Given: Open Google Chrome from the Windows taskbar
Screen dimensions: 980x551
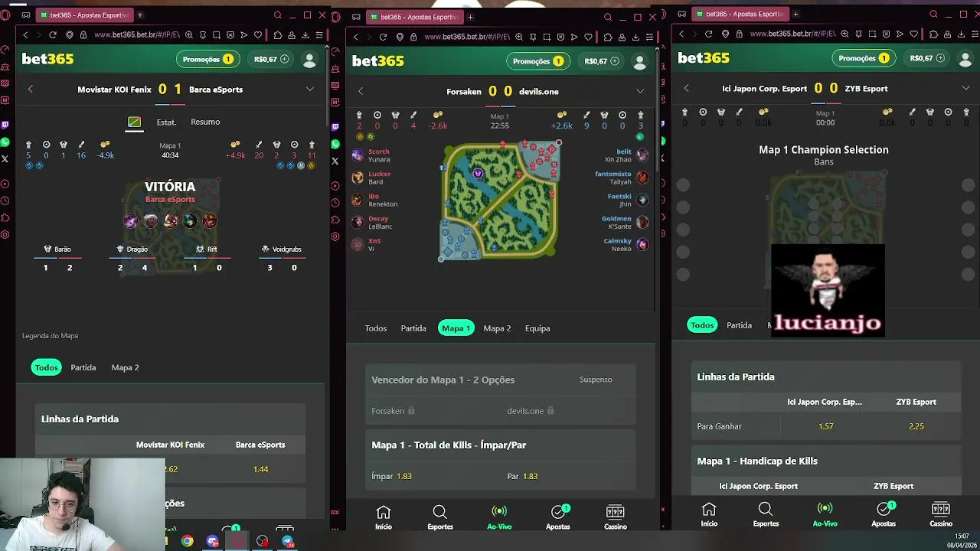Looking at the screenshot, I should click(187, 541).
